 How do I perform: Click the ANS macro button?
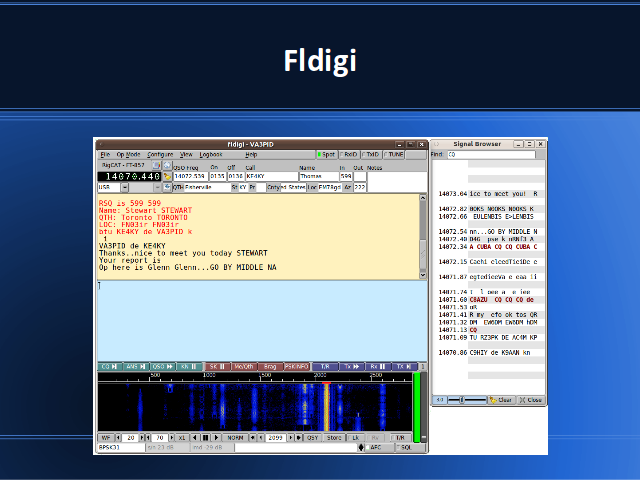(136, 367)
